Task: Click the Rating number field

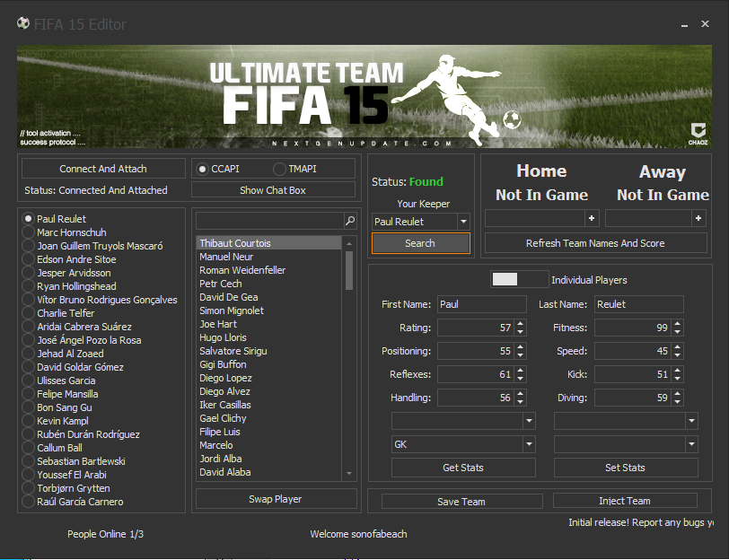Action: tap(476, 328)
